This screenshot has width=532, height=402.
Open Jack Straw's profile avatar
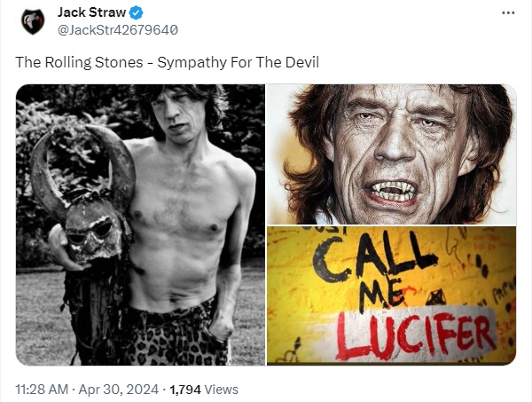[x=33, y=21]
